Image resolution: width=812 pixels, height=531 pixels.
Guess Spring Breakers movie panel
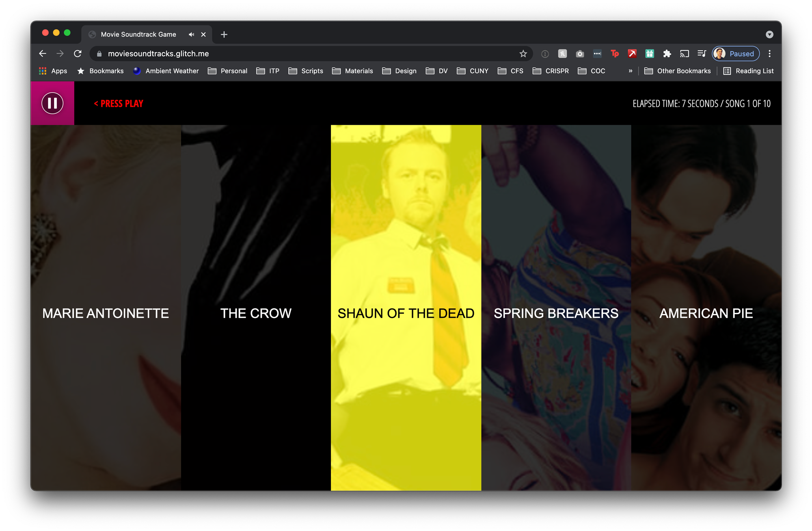click(556, 308)
